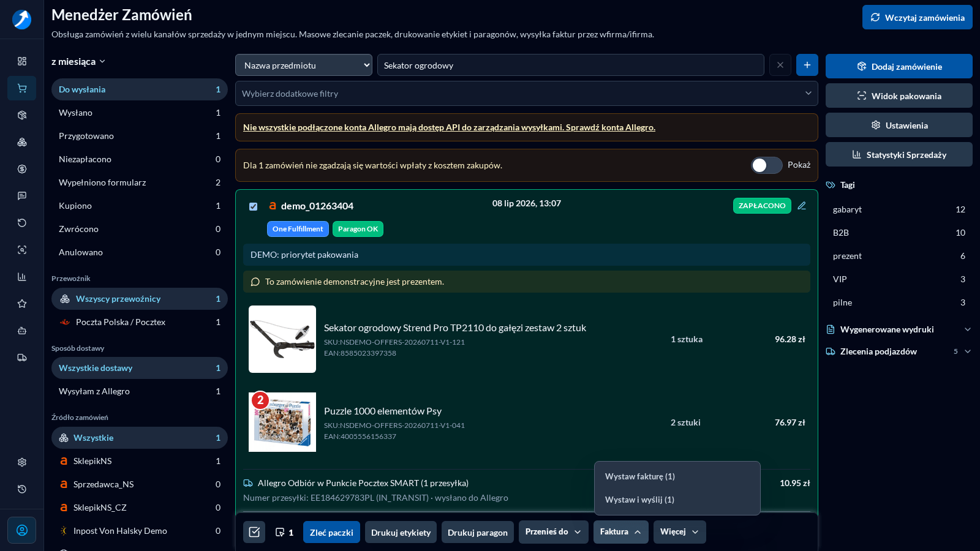
Task: Click the truck icon beside Allegro Odbiór w Punkcie
Action: [x=248, y=483]
